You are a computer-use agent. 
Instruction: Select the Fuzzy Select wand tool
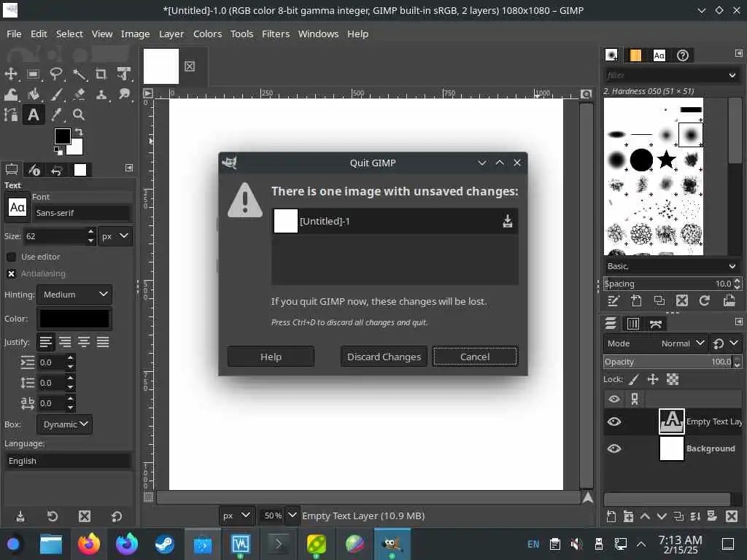[x=79, y=74]
